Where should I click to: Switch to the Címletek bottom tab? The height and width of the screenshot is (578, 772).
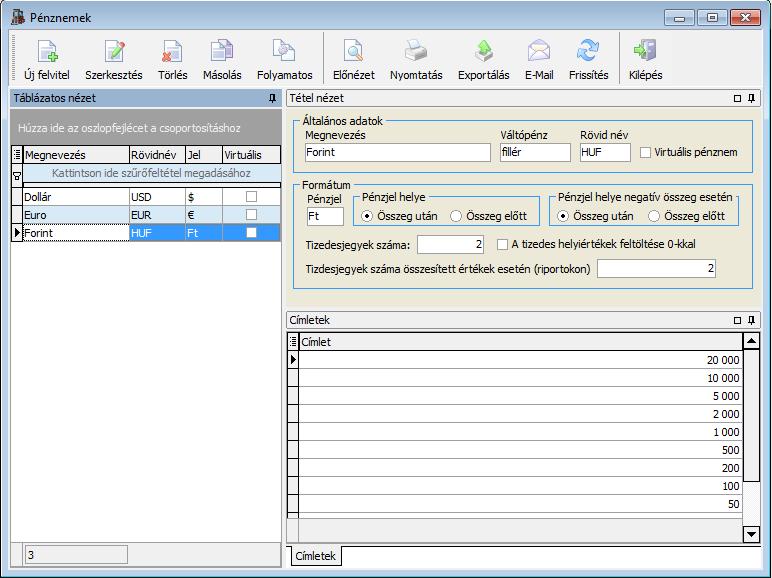pyautogui.click(x=315, y=556)
